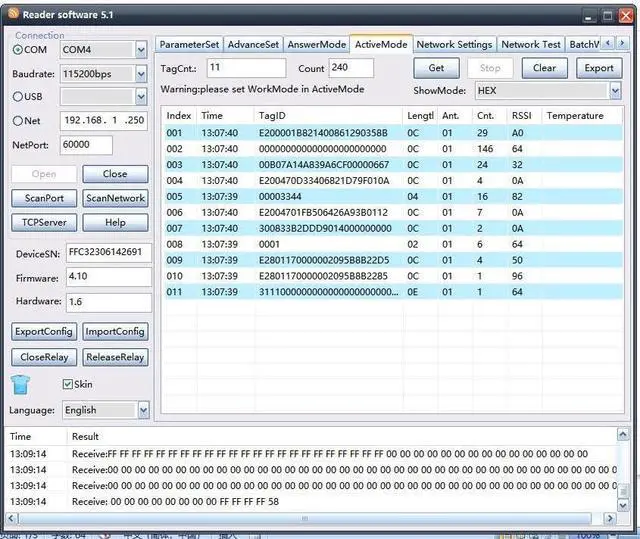This screenshot has height=539, width=640.
Task: Select the Net connection radio button
Action: (18, 121)
